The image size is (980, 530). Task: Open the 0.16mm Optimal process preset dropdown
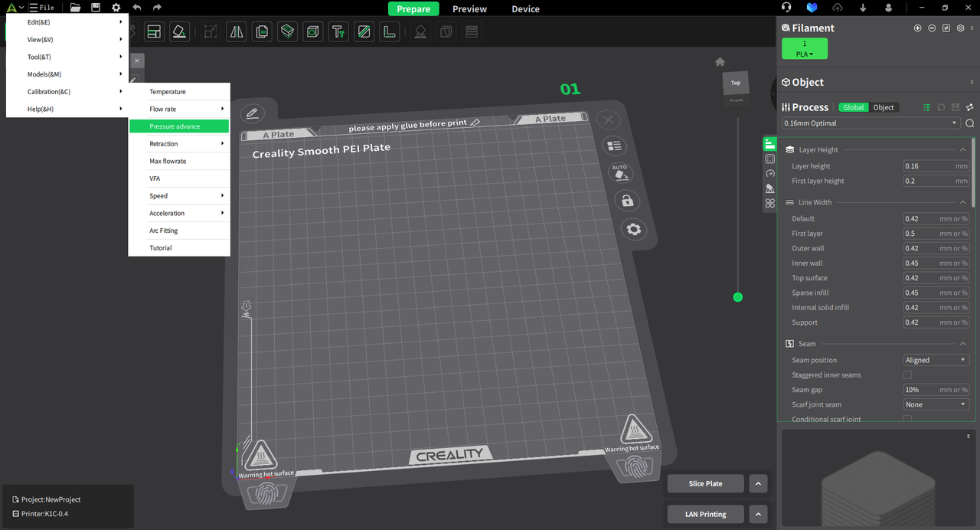871,123
